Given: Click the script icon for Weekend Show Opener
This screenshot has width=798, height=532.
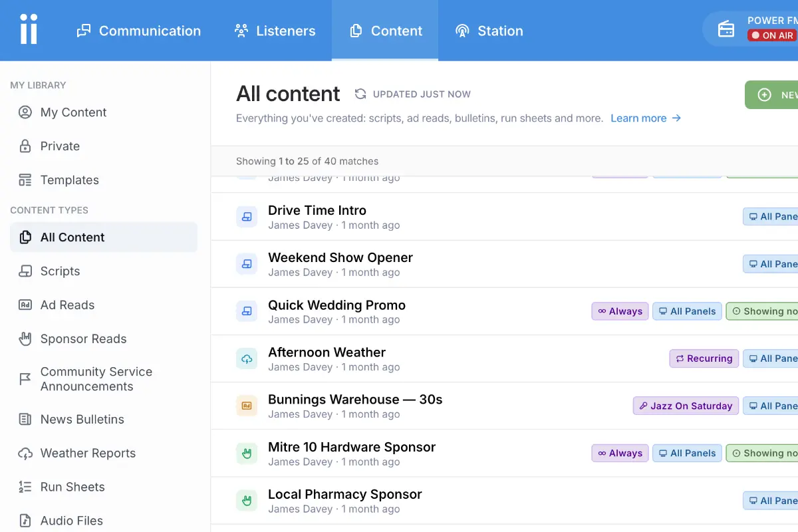Looking at the screenshot, I should [247, 264].
